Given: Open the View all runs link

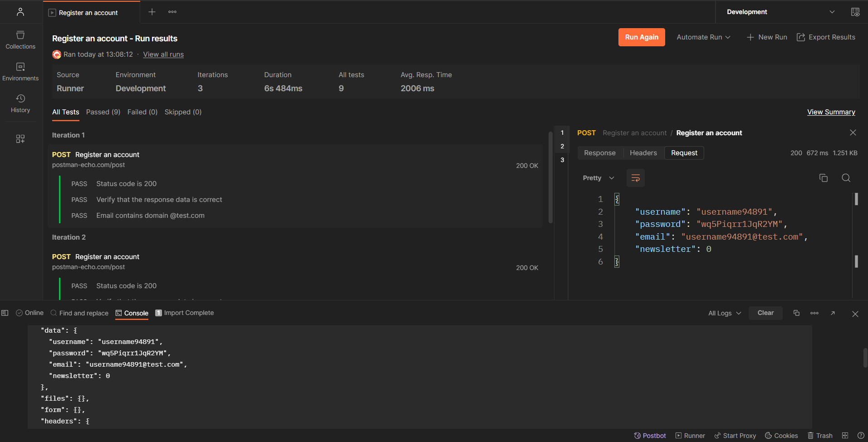Looking at the screenshot, I should [163, 54].
